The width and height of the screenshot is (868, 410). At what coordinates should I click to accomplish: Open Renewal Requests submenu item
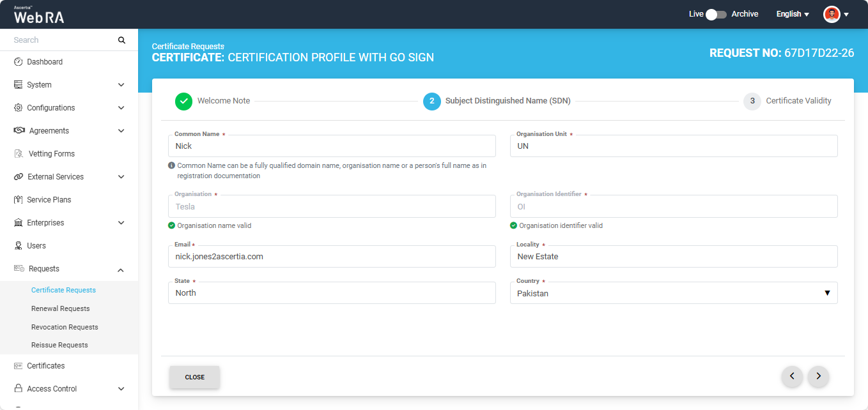point(61,308)
